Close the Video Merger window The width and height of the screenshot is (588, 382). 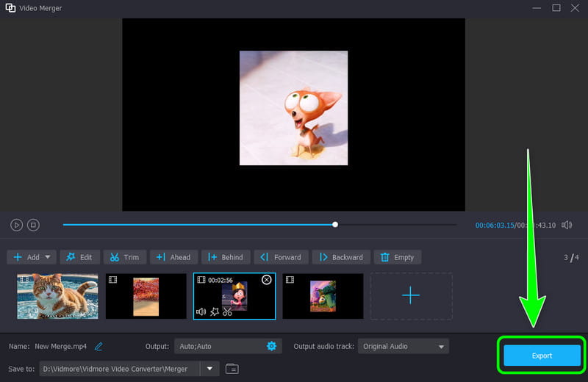coord(576,8)
